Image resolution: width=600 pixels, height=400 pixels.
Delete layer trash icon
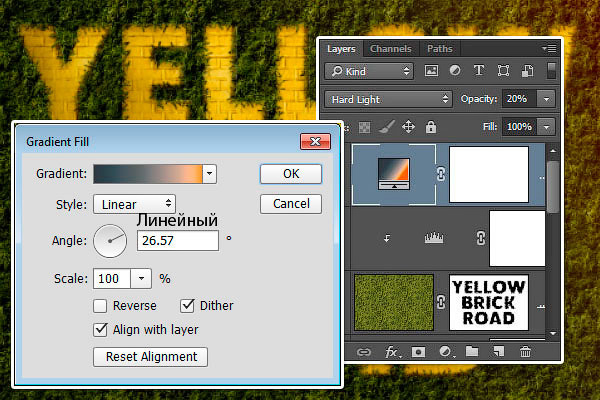[525, 351]
